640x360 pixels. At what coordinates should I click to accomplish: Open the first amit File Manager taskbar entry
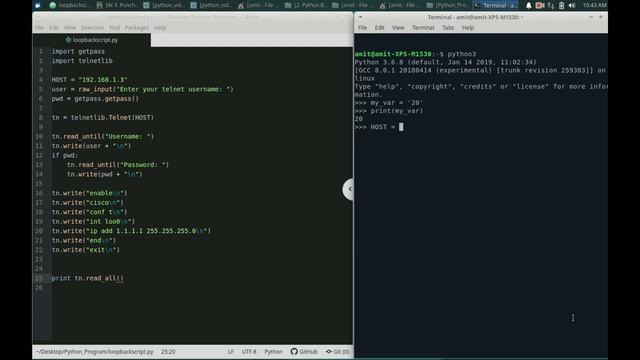[x=259, y=5]
